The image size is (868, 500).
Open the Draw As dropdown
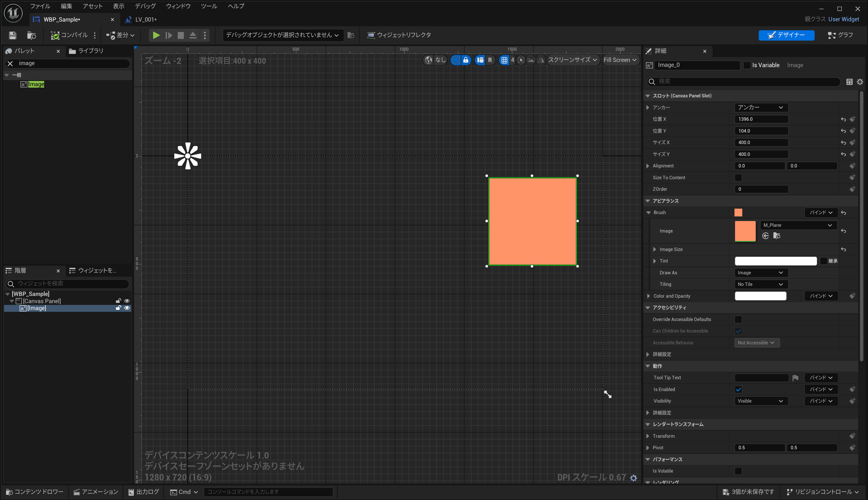760,273
